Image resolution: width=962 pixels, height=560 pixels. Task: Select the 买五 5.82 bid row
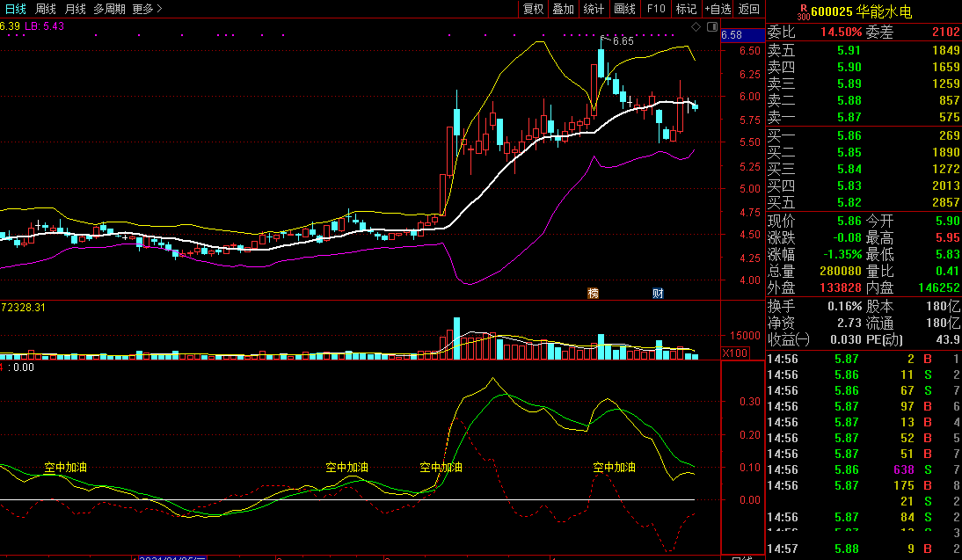pyautogui.click(x=864, y=202)
